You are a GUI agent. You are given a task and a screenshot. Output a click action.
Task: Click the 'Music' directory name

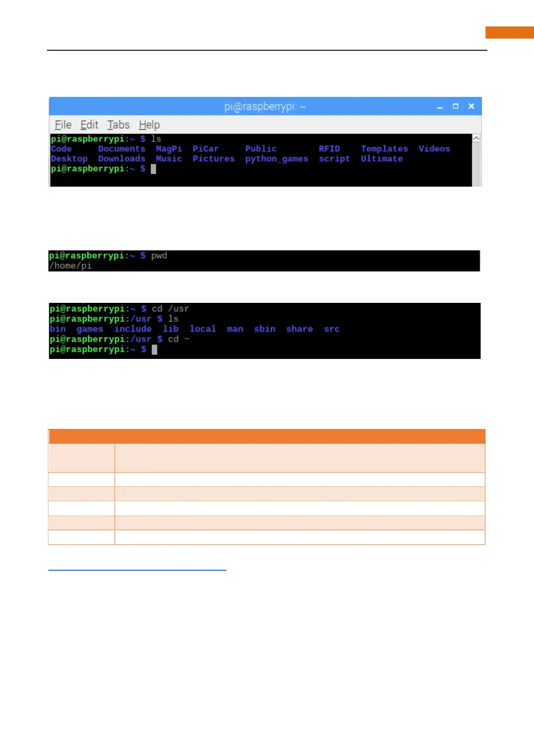click(169, 159)
